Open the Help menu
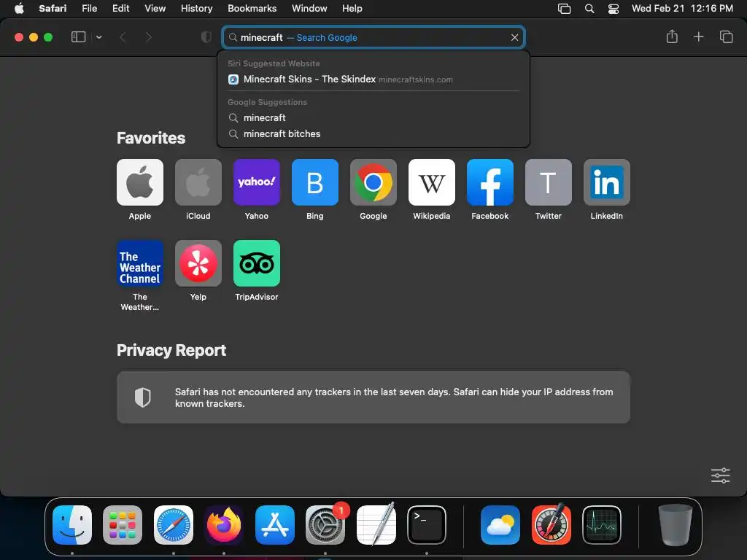The image size is (747, 560). point(352,9)
